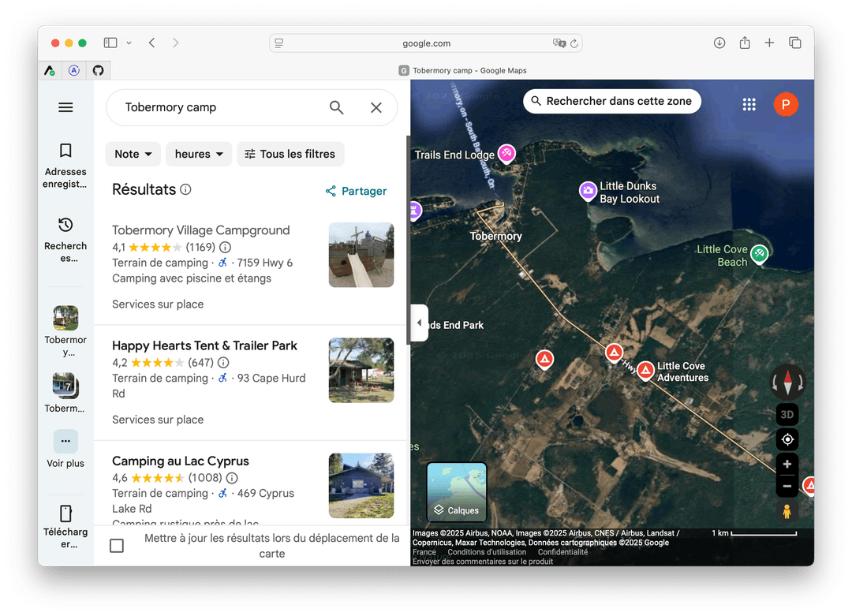Open Happy Hearts Tent & Trailer Park
Screen dimensions: 852x616
[x=204, y=345]
